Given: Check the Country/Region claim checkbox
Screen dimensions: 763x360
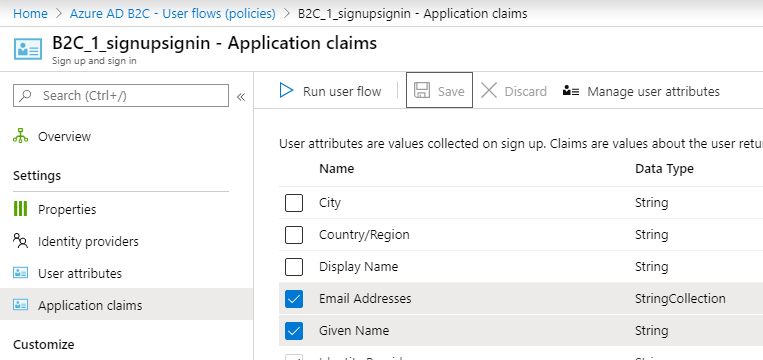Looking at the screenshot, I should 294,235.
